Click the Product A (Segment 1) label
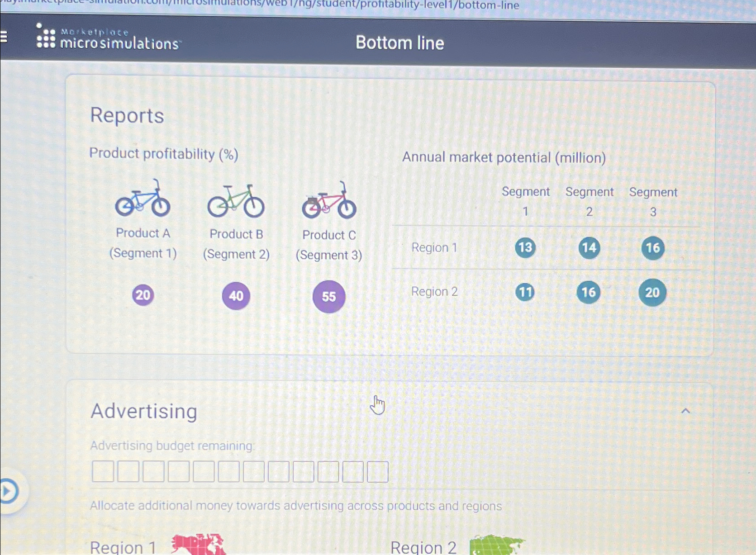 [143, 243]
